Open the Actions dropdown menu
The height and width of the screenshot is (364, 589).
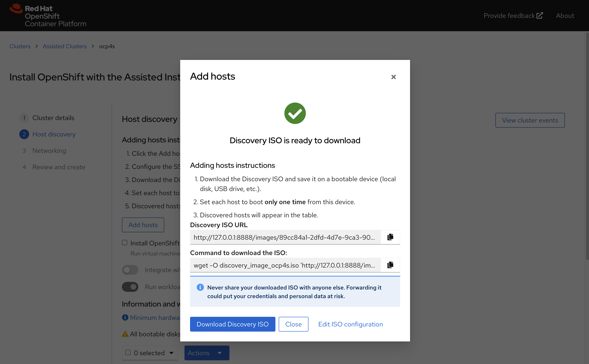point(207,353)
